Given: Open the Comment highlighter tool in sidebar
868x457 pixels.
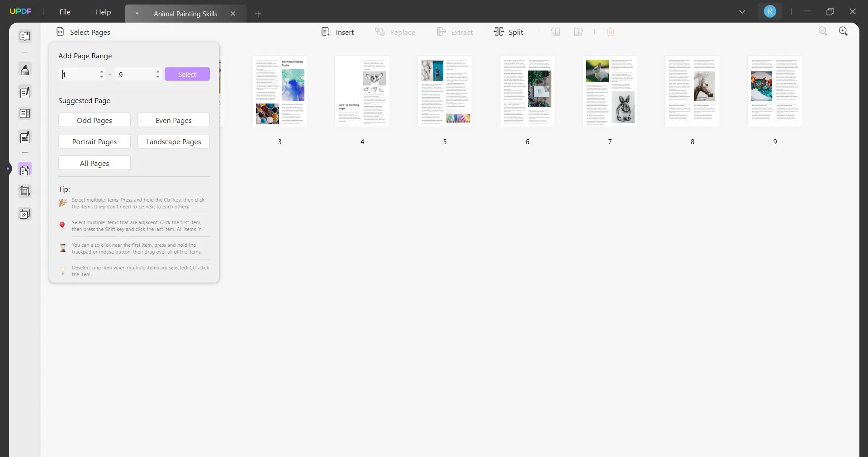Looking at the screenshot, I should tap(25, 70).
